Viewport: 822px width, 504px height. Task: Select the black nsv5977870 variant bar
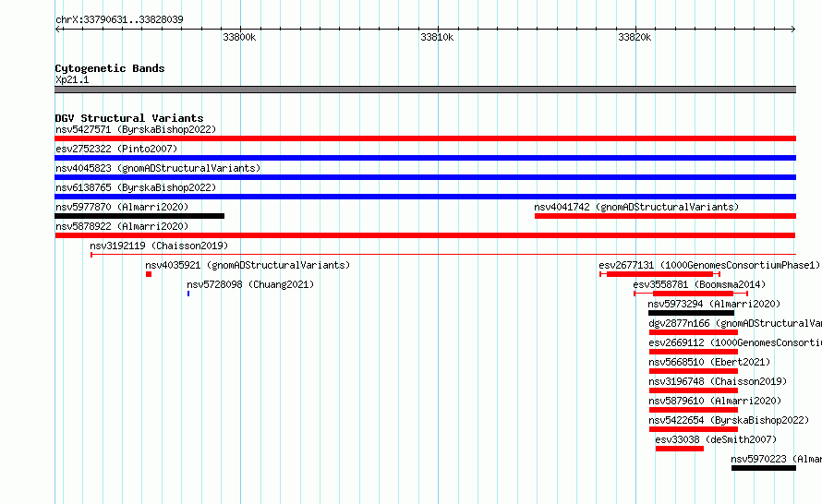[x=139, y=216]
